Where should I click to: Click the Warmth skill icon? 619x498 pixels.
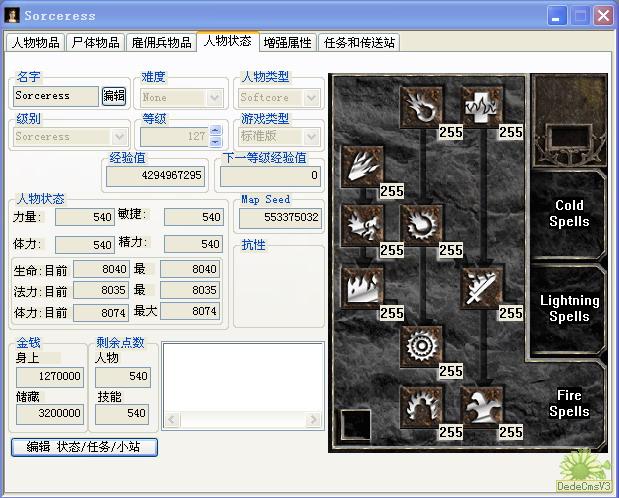(x=481, y=106)
